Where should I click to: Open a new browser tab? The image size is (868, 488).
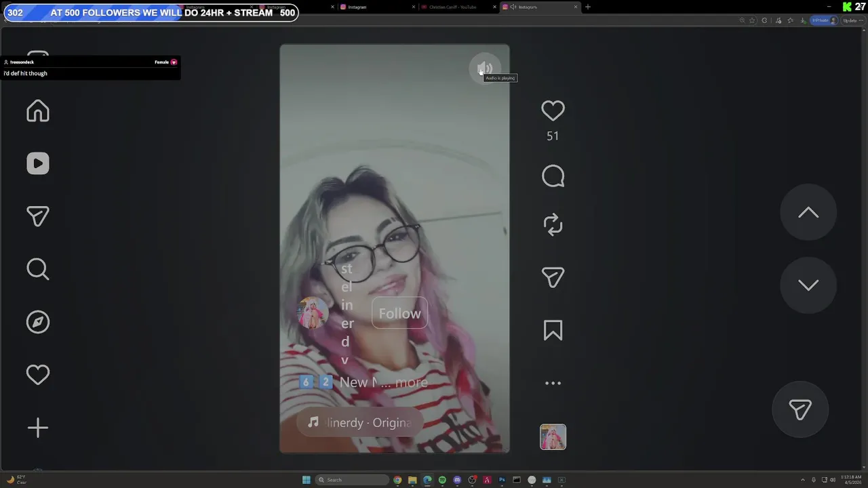tap(588, 7)
